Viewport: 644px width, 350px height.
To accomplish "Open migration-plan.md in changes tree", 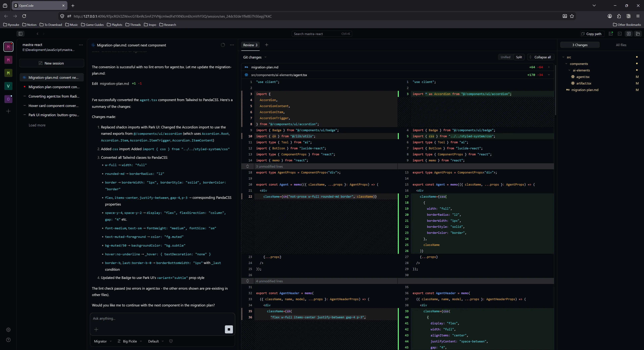I will pyautogui.click(x=584, y=90).
